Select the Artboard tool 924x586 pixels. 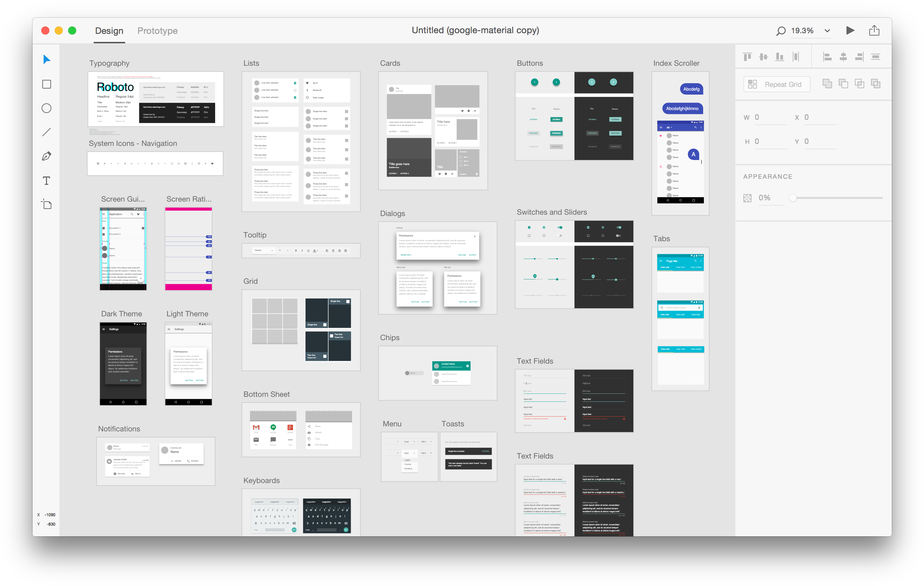coord(46,204)
